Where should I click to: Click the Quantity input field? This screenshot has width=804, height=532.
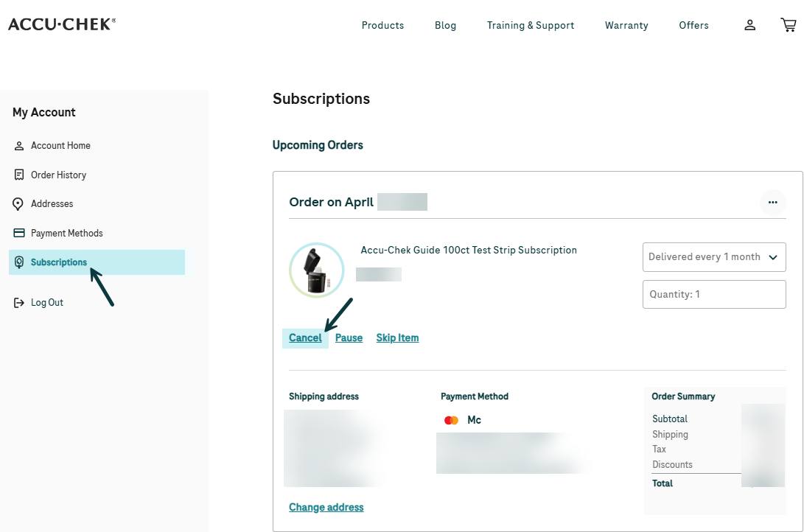click(x=714, y=294)
